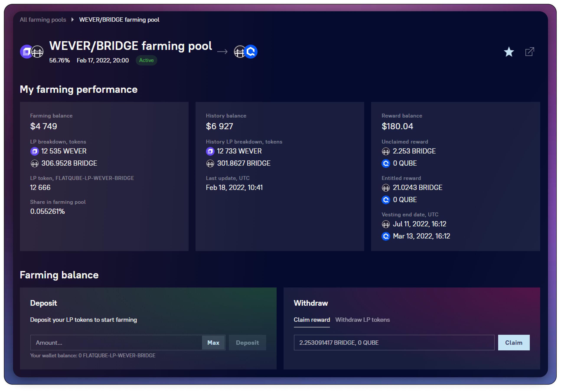Click QUBE icon under Unclaimed reward
561x392 pixels.
pyautogui.click(x=386, y=163)
